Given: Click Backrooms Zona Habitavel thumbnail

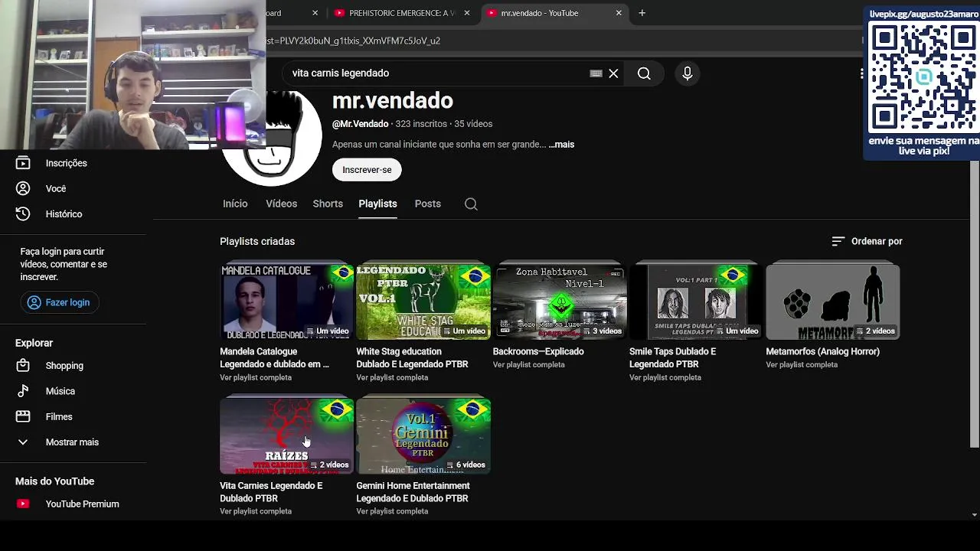Looking at the screenshot, I should (x=560, y=302).
